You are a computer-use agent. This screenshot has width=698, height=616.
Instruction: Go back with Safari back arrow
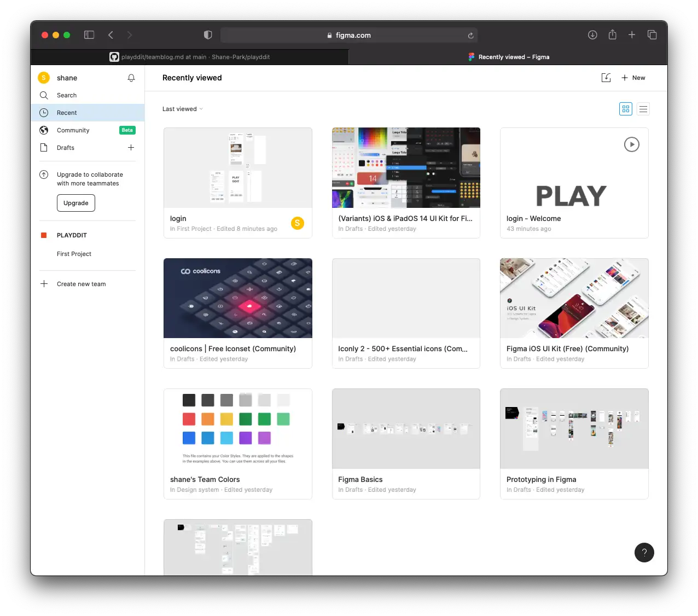click(x=110, y=35)
